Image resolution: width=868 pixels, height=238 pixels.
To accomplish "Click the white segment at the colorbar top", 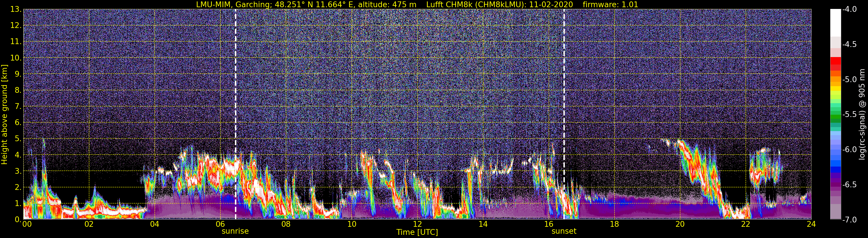I will (x=836, y=23).
